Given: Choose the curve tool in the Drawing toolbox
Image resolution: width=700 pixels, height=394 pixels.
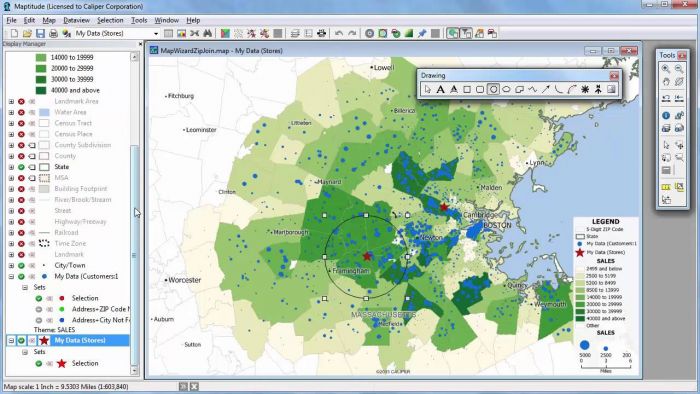Looking at the screenshot, I should pos(558,89).
